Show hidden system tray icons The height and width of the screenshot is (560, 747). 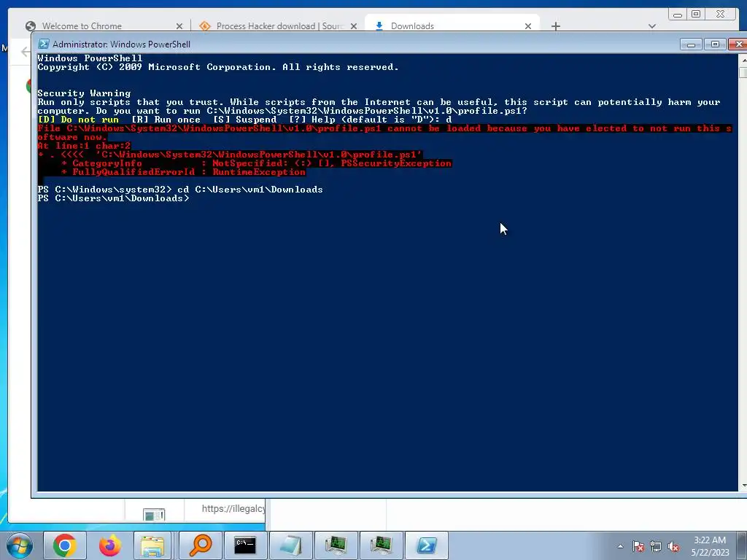tap(620, 546)
